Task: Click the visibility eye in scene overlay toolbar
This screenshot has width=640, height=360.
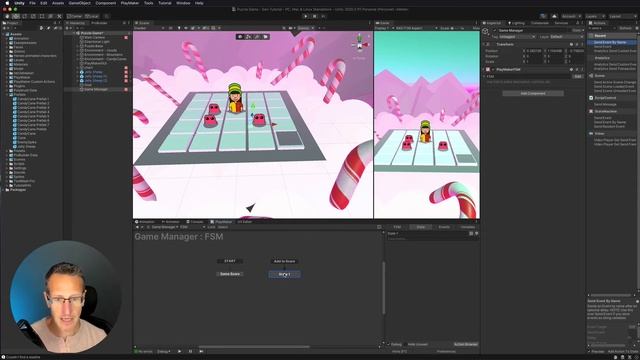Action: point(240,37)
